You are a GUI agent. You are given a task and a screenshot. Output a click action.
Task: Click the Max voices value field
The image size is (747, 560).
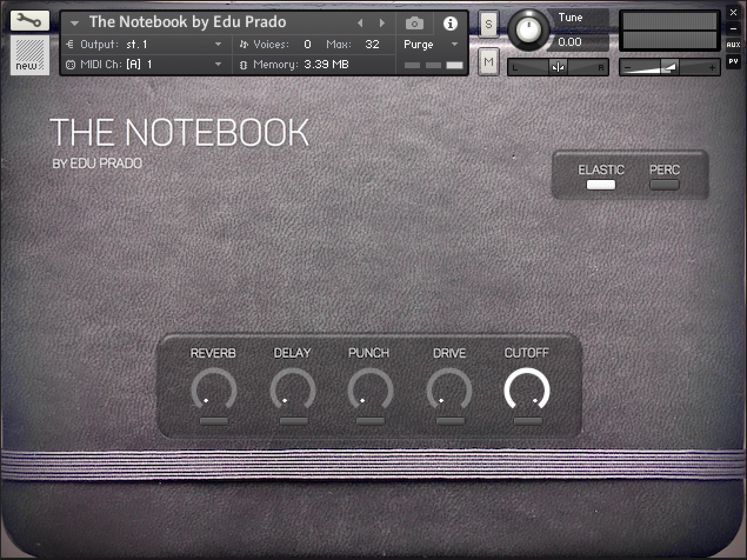[x=372, y=45]
